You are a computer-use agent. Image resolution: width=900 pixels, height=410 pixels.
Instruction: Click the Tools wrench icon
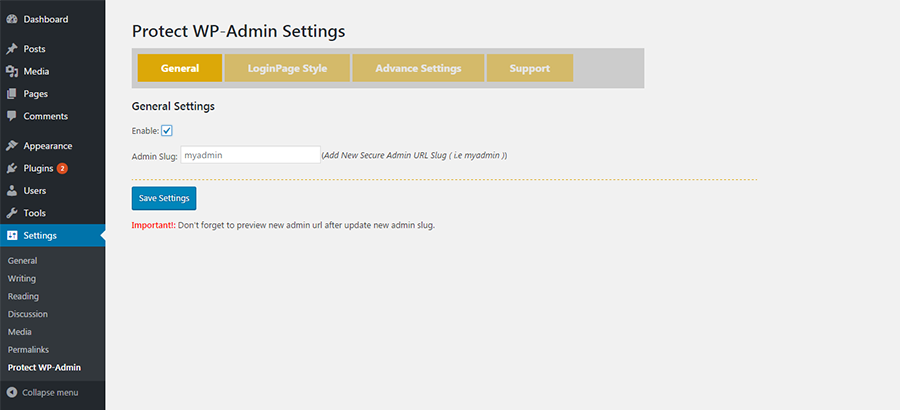pos(11,213)
